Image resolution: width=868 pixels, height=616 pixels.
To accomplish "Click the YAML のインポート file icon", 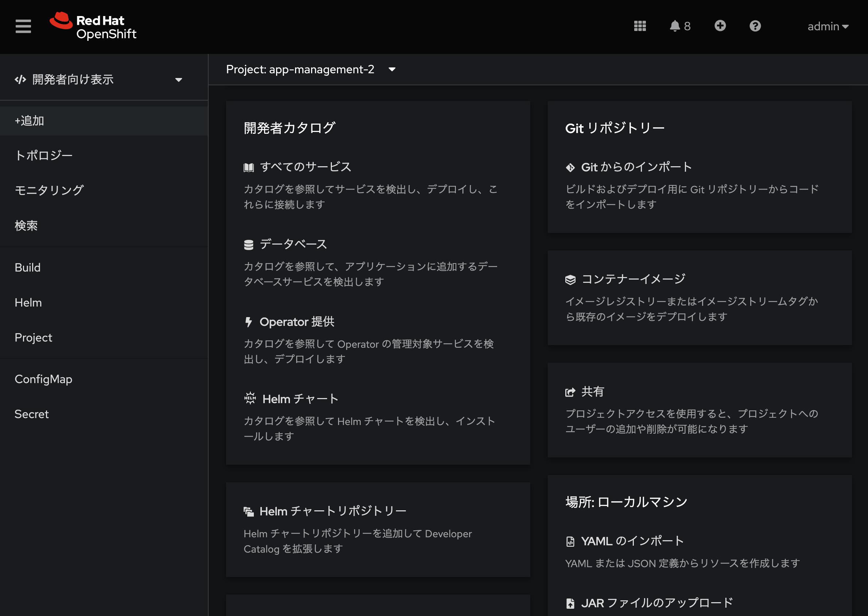I will (x=570, y=542).
